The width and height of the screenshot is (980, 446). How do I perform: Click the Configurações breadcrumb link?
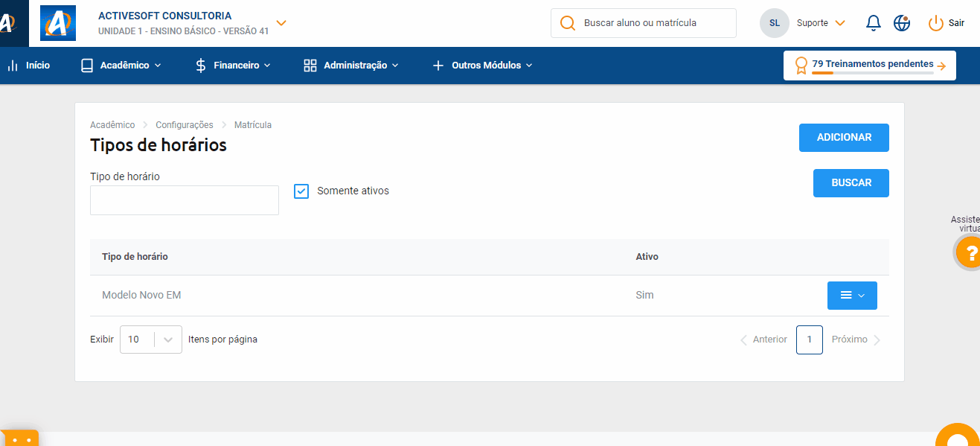185,125
